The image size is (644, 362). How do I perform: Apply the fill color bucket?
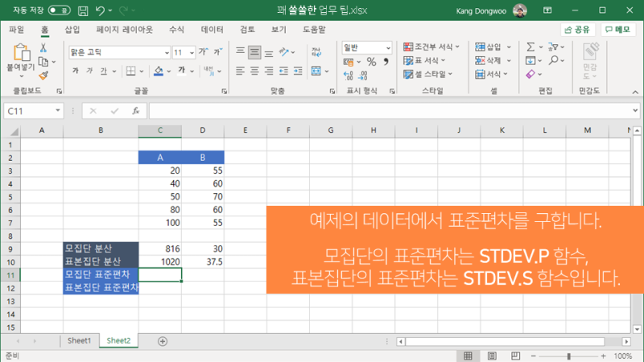click(159, 71)
